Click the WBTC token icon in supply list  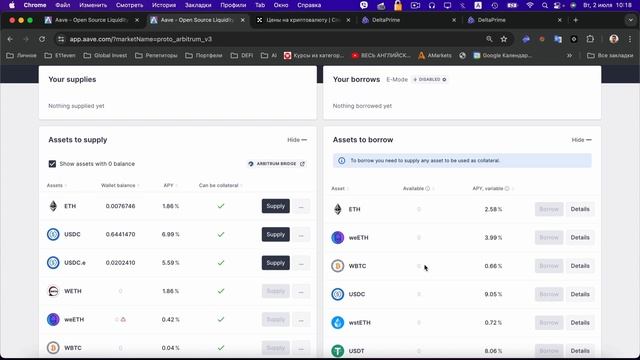tap(53, 348)
